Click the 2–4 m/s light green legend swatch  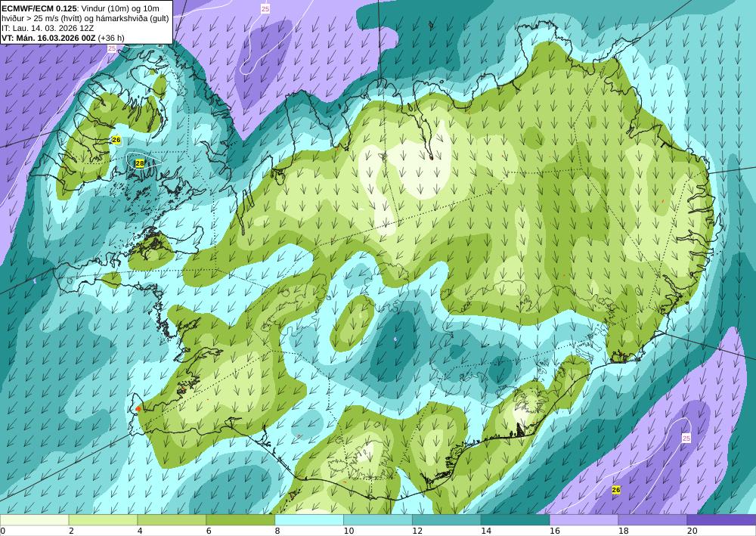pyautogui.click(x=103, y=520)
